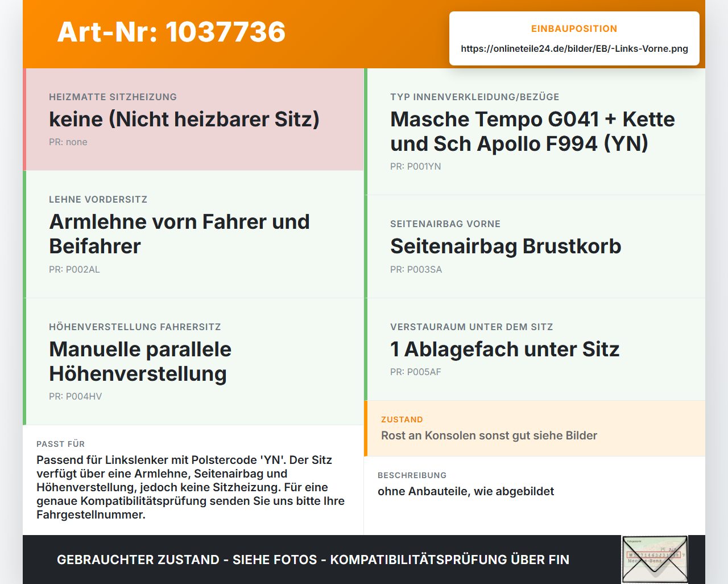728x584 pixels.
Task: Select 1 Ablagefach unter Sitz value
Action: coord(504,349)
